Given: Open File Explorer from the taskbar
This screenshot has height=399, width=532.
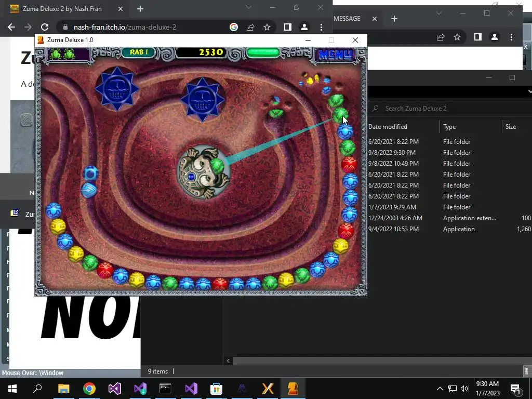Looking at the screenshot, I should click(64, 389).
